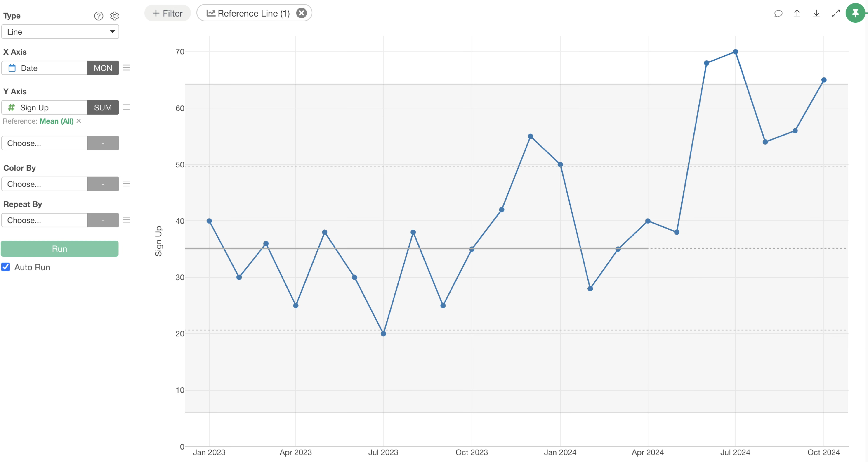
Task: Remove the Reference Line filter chip
Action: pos(301,13)
